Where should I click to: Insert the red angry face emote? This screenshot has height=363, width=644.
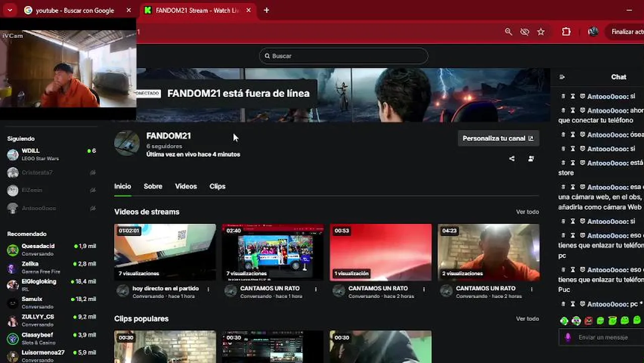coord(589,320)
